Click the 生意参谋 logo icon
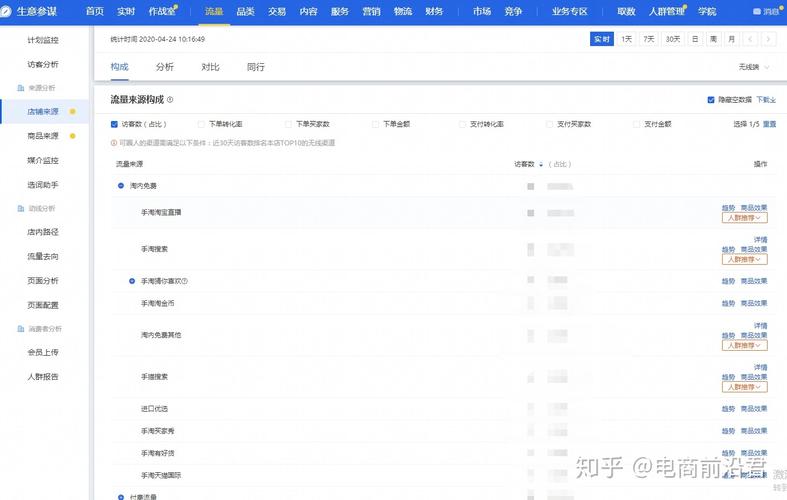This screenshot has width=787, height=500. coord(6,11)
